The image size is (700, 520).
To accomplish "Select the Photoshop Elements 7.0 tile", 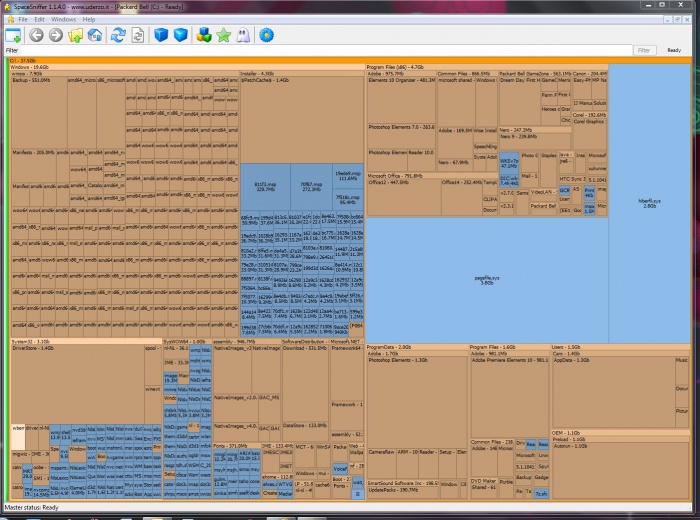I will 401,136.
